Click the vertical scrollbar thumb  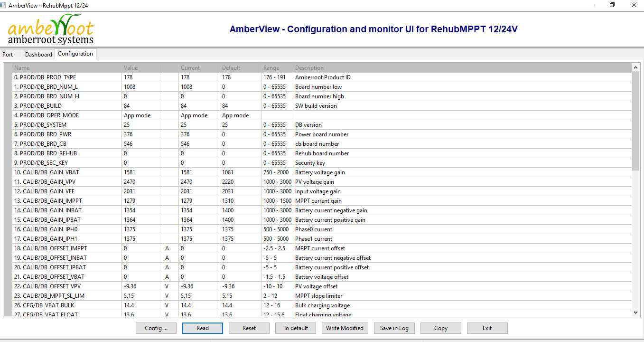tap(636, 121)
